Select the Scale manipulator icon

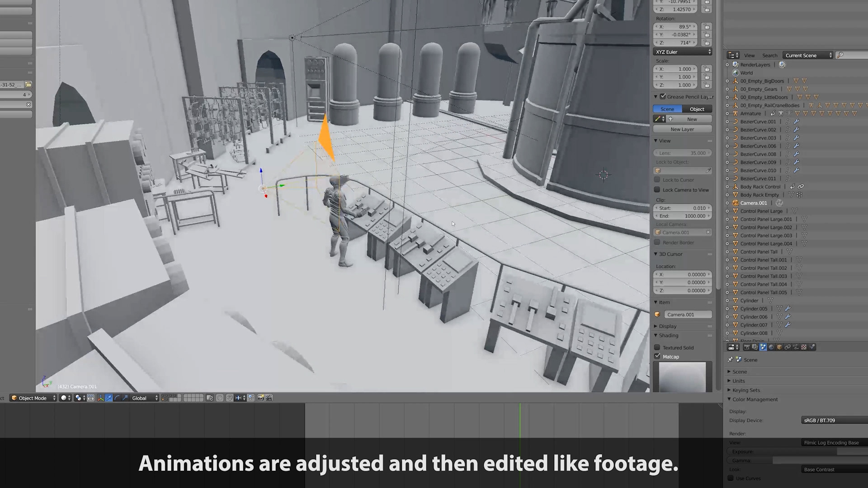click(125, 398)
